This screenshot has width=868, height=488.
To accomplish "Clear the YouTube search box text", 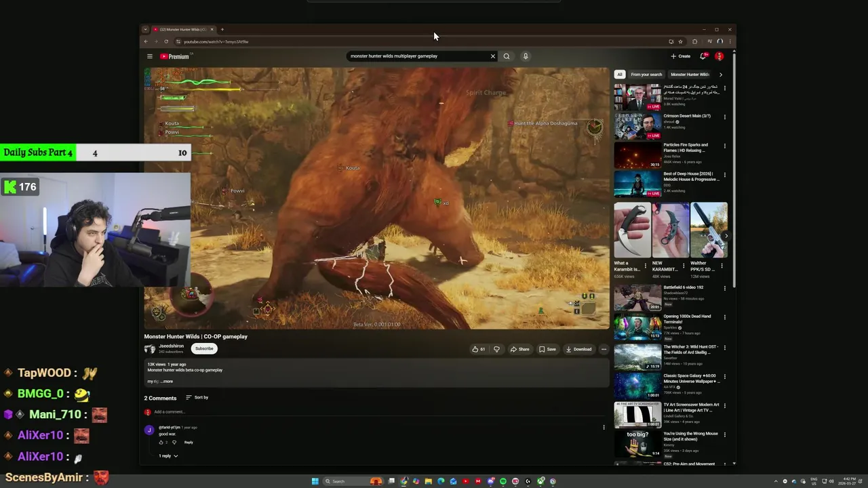I will (x=493, y=56).
